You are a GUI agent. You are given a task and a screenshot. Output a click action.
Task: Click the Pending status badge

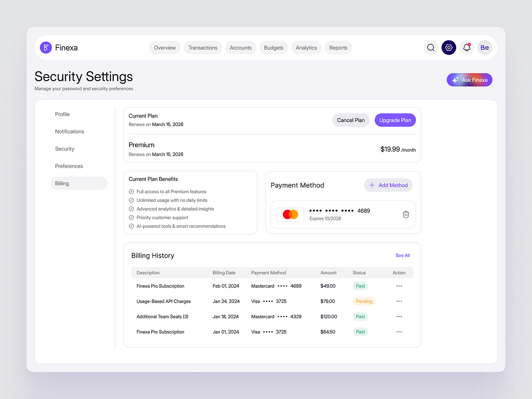[364, 301]
